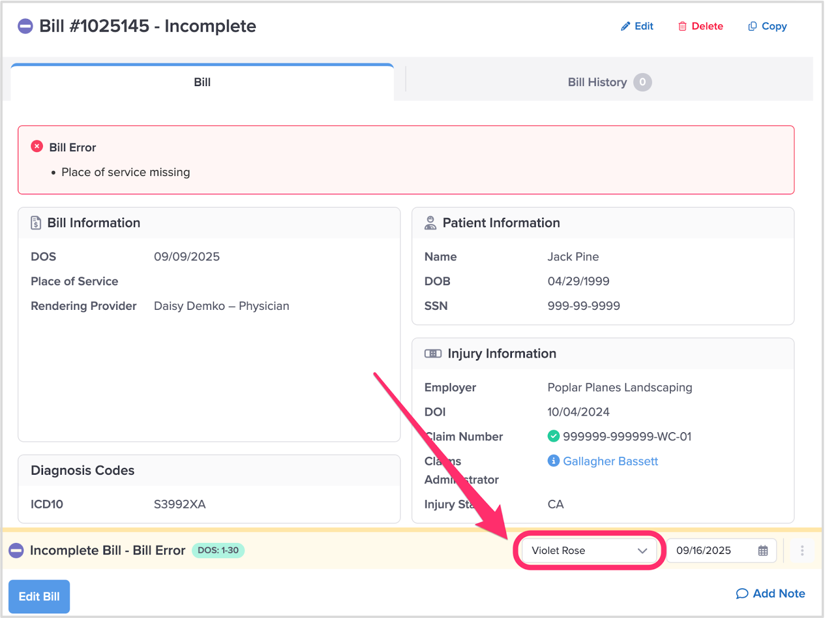Open the calendar icon in date field

coord(763,550)
